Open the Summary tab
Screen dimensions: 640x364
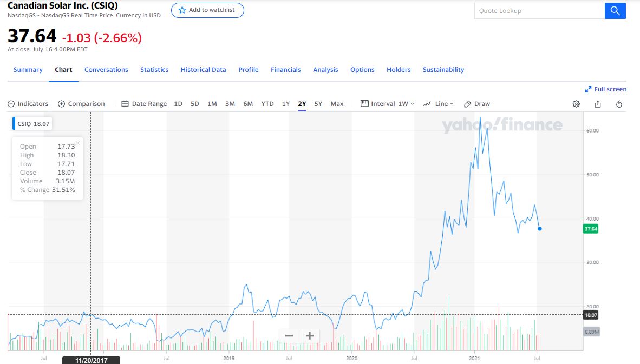pyautogui.click(x=28, y=70)
